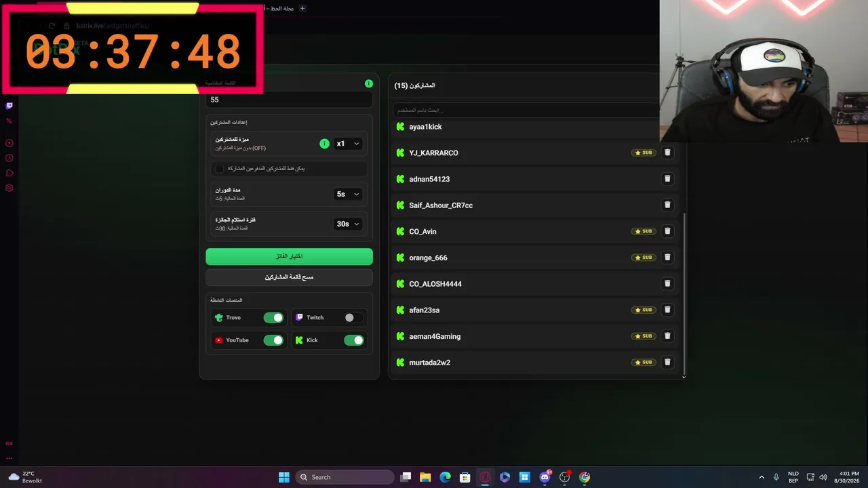This screenshot has width=868, height=488.
Task: Open the percent icon in left sidebar
Action: coord(9,121)
